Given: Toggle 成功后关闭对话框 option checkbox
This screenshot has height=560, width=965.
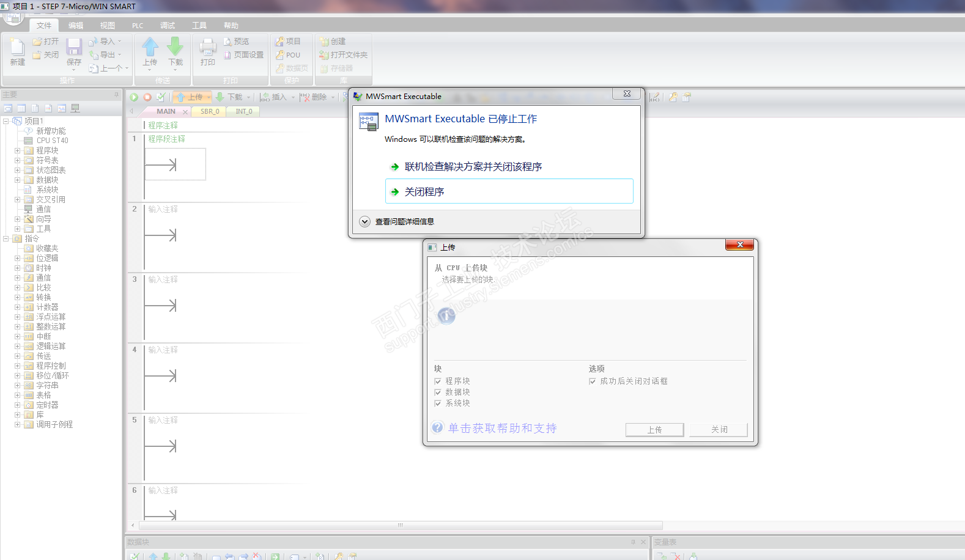Looking at the screenshot, I should pyautogui.click(x=593, y=381).
